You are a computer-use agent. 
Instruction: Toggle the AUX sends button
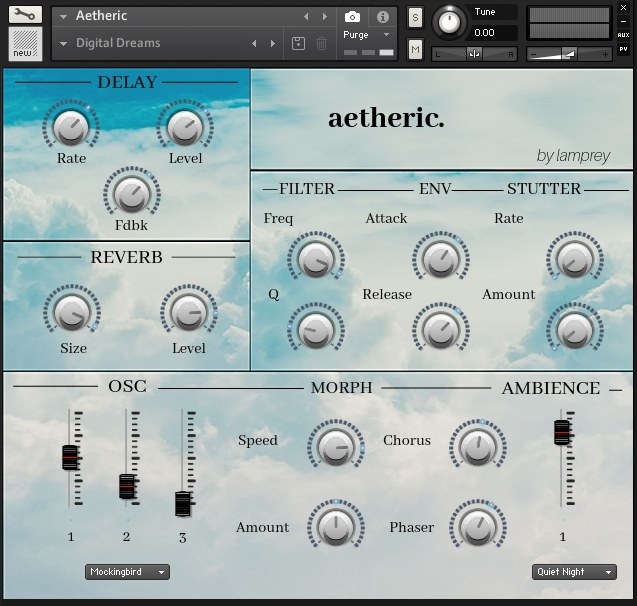click(x=623, y=35)
